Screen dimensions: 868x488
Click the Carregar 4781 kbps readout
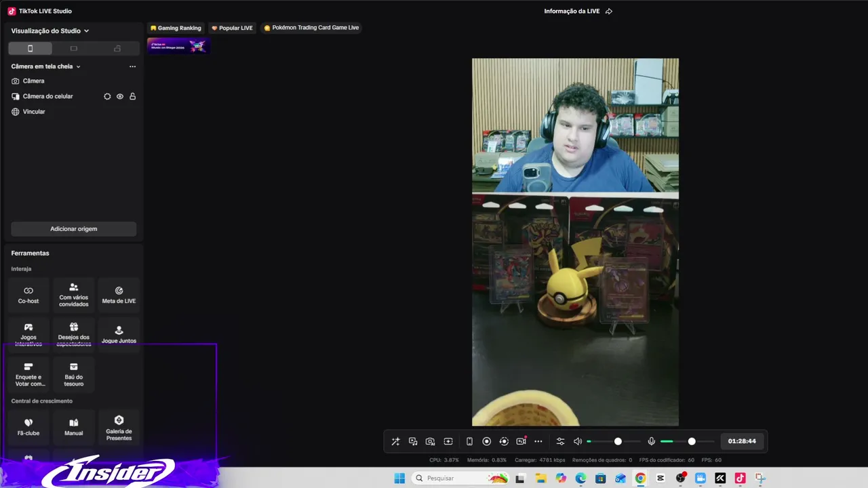(x=540, y=460)
